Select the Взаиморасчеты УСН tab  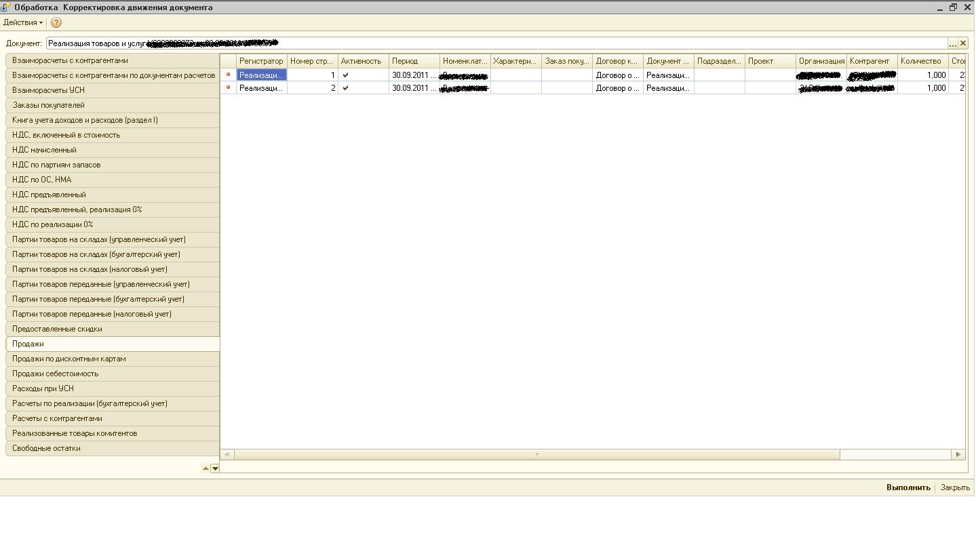(112, 90)
